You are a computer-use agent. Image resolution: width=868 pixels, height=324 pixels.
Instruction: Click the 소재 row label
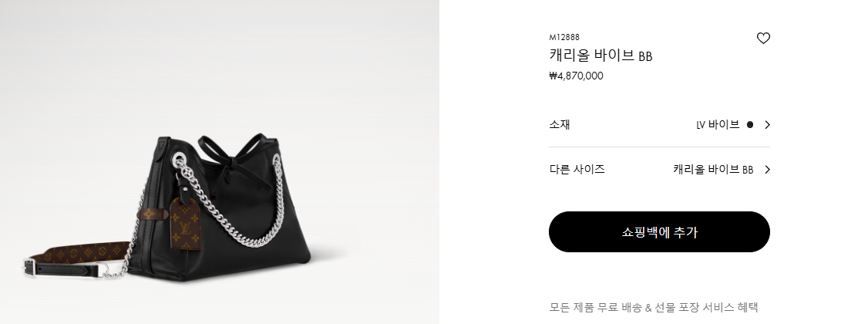point(560,125)
